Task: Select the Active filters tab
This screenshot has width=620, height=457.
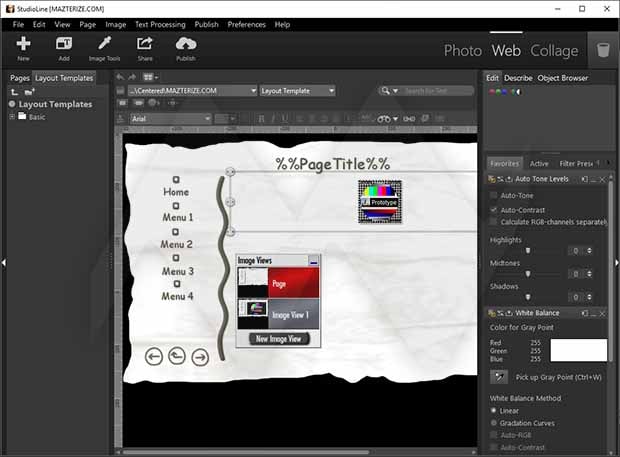Action: click(x=539, y=164)
